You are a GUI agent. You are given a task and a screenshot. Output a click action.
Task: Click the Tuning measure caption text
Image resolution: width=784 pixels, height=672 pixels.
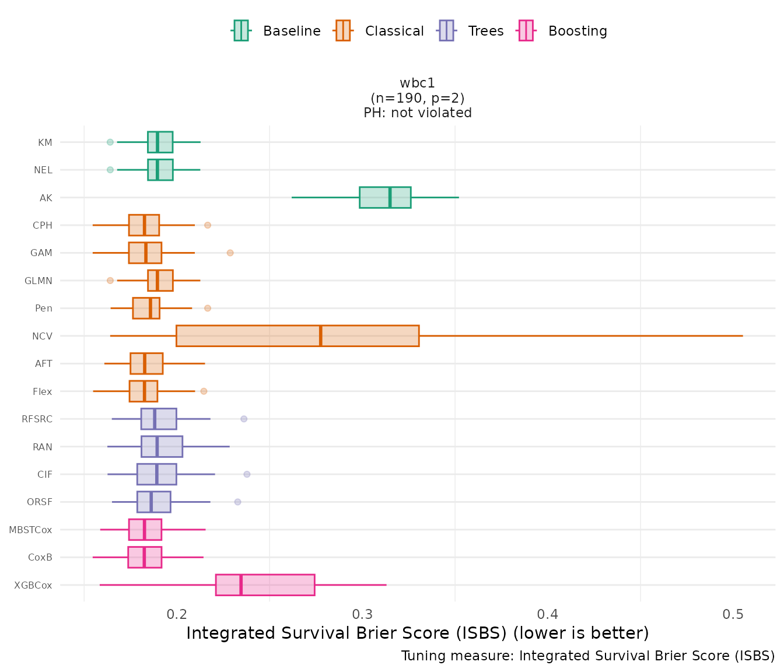(x=587, y=656)
